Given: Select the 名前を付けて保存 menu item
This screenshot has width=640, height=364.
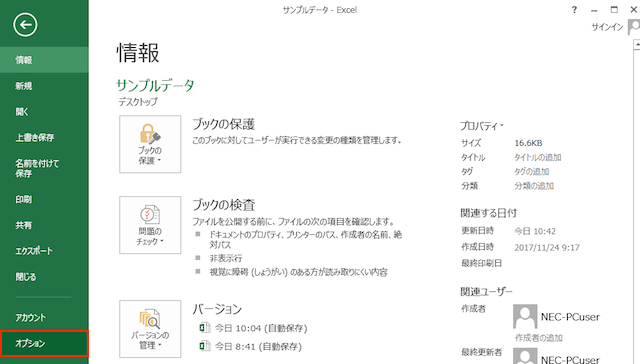Looking at the screenshot, I should click(x=44, y=168).
